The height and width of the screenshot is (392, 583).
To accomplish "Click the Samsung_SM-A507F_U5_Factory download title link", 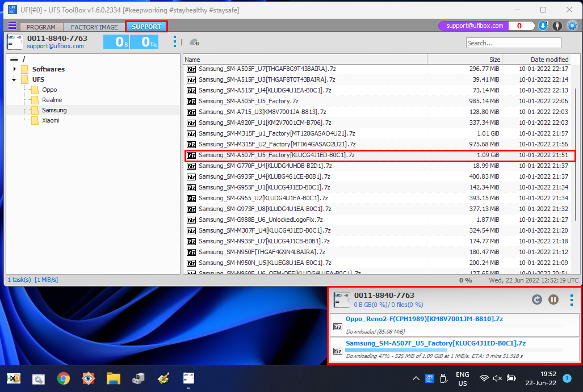I will tap(435, 343).
